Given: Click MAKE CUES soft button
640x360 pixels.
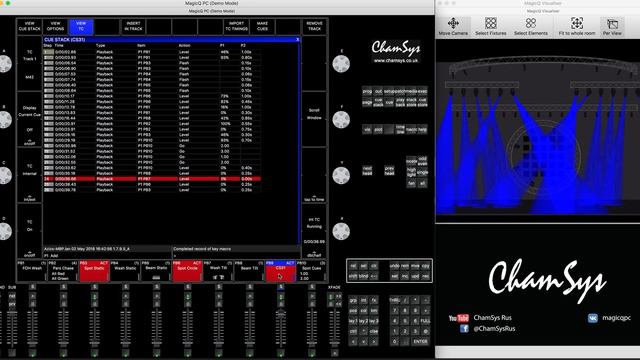Looking at the screenshot, I should [x=262, y=27].
